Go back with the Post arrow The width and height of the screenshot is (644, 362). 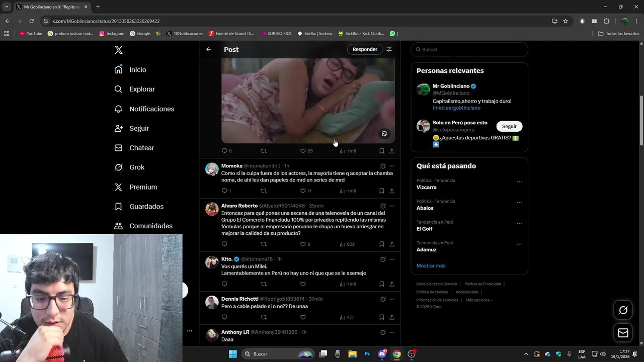tap(209, 49)
